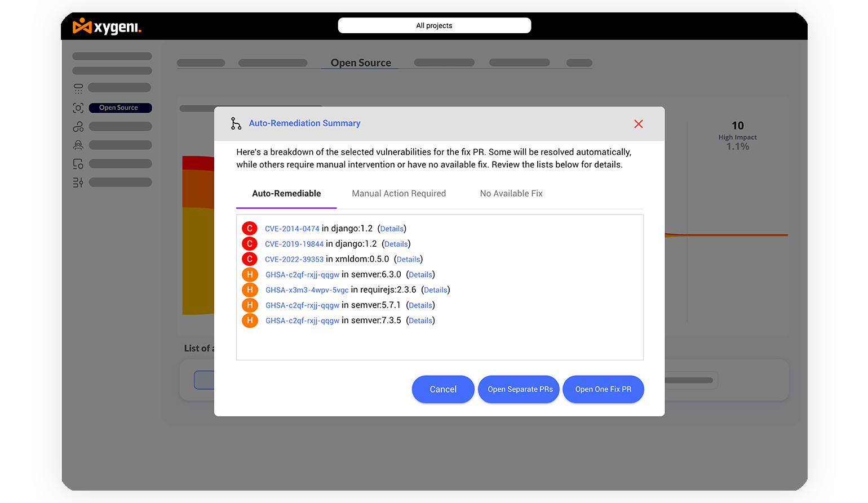Viewport: 868px width, 503px height.
Task: Click the Cancel button
Action: pos(443,389)
